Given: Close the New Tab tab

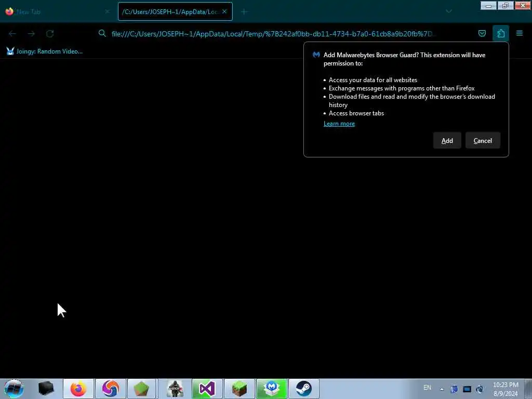Looking at the screenshot, I should (107, 11).
